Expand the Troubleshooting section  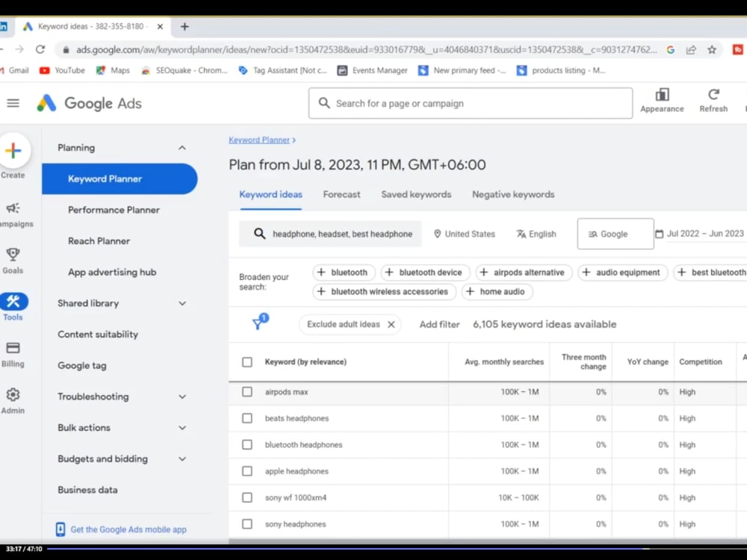point(182,396)
